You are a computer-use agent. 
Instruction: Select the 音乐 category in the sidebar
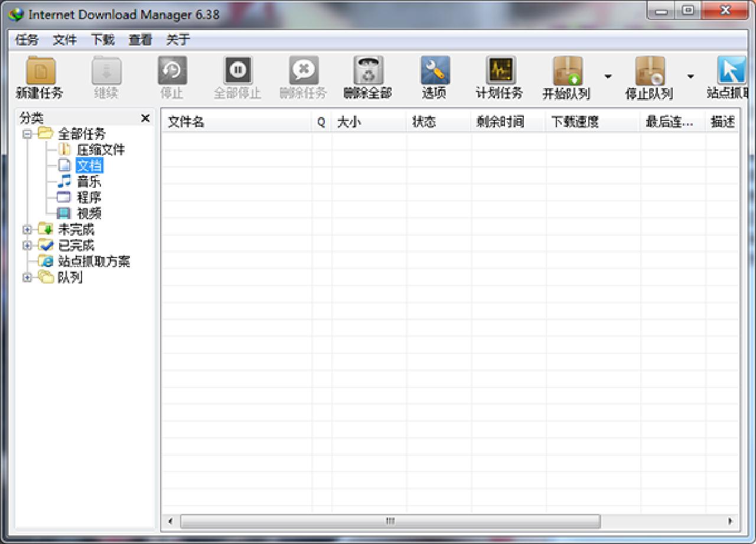coord(89,181)
